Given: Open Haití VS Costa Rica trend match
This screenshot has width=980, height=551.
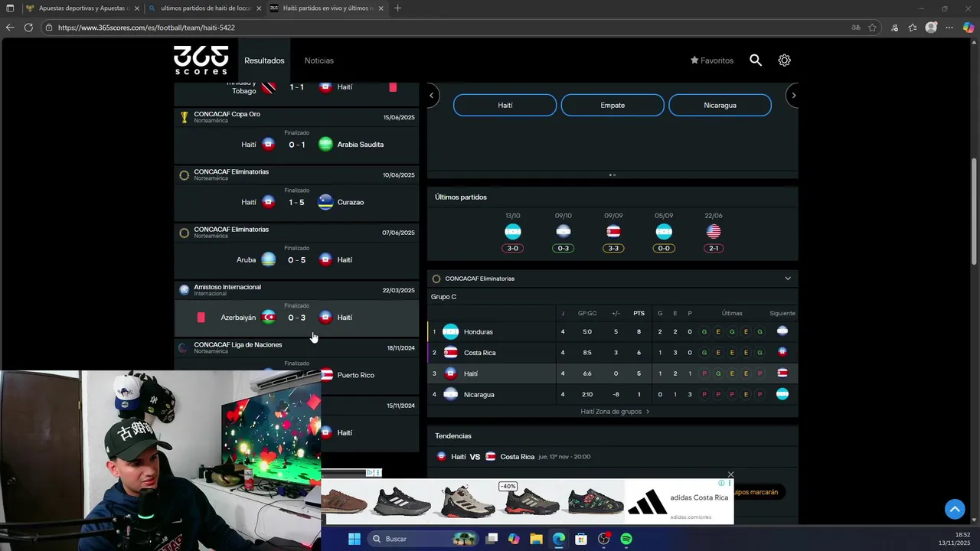Looking at the screenshot, I should 612,457.
